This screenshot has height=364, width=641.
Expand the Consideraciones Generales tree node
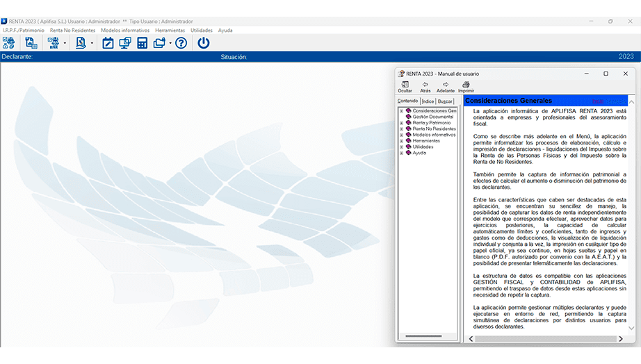click(401, 110)
